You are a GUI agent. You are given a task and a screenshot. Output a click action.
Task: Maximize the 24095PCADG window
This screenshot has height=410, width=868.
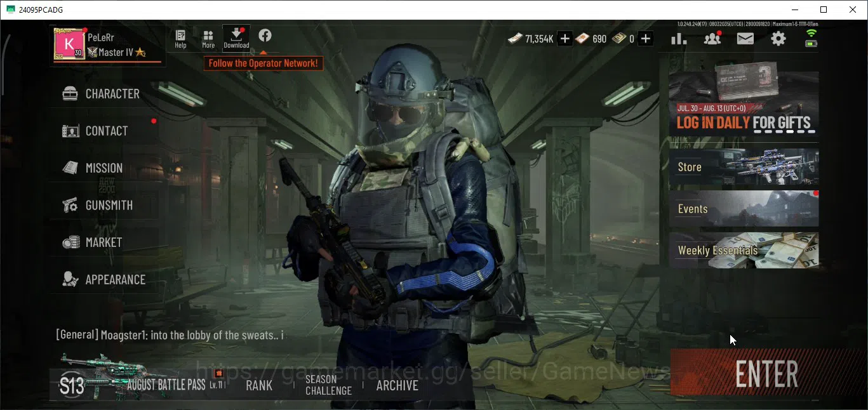point(824,10)
